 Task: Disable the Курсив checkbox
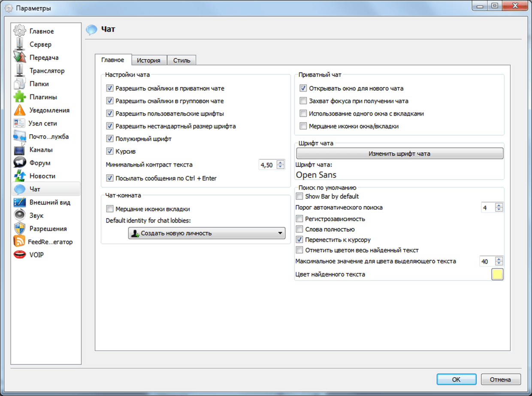click(109, 152)
